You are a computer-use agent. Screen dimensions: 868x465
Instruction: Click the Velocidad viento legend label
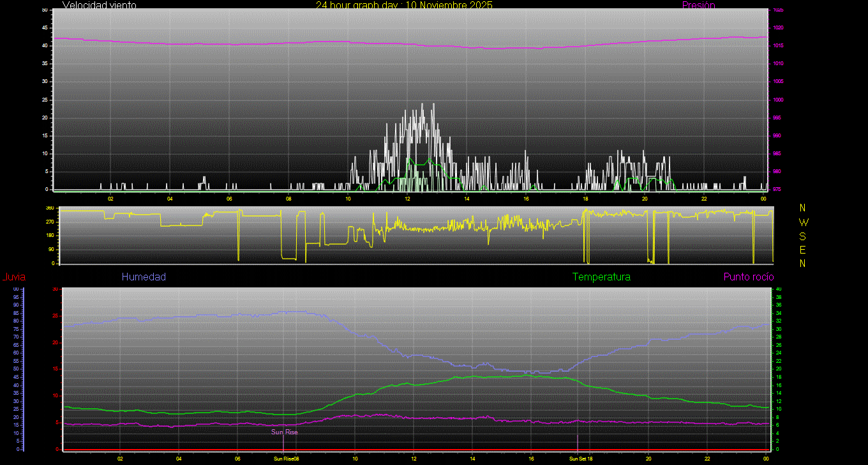click(99, 5)
